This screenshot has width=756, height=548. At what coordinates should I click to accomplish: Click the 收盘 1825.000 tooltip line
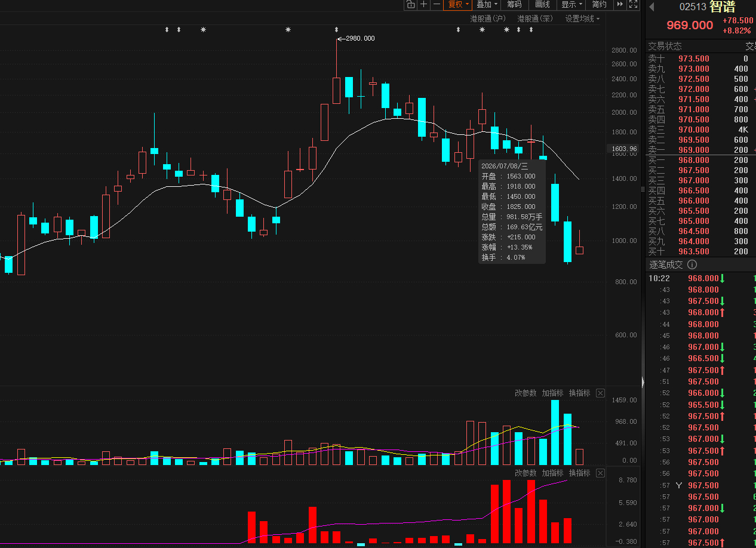tap(509, 207)
